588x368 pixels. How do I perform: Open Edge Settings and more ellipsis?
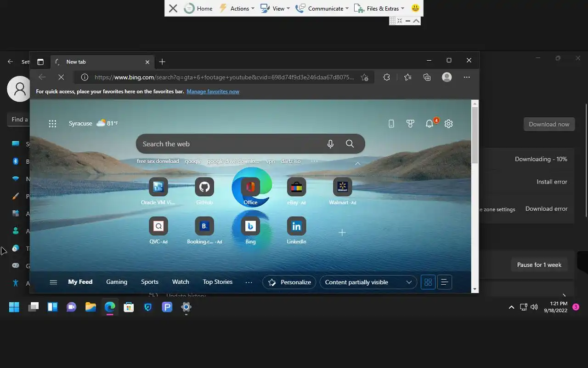467,77
